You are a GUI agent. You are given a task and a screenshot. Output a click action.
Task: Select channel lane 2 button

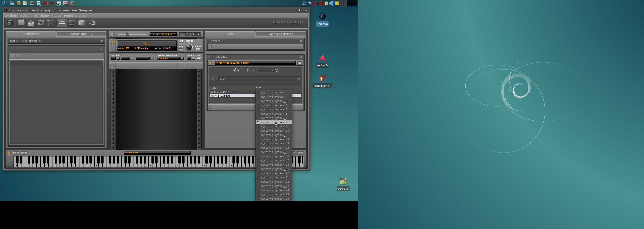(x=188, y=34)
